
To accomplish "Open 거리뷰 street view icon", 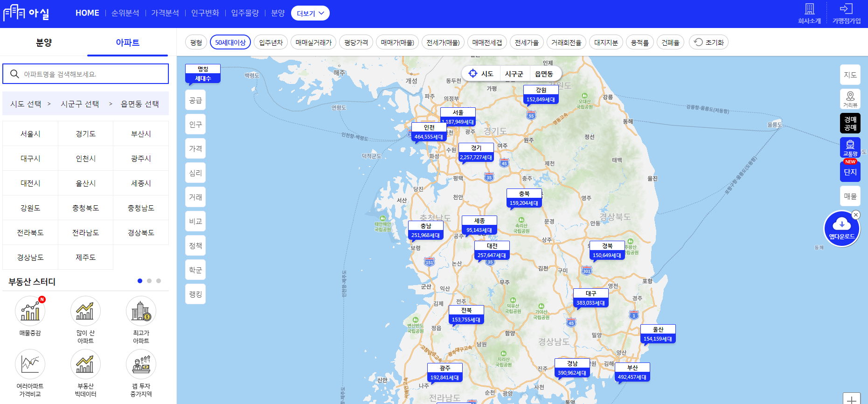I will click(850, 99).
